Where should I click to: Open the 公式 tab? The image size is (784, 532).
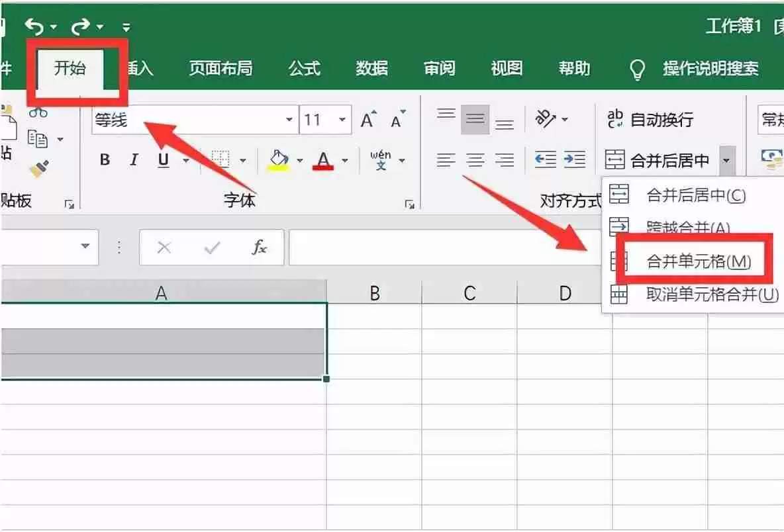304,68
